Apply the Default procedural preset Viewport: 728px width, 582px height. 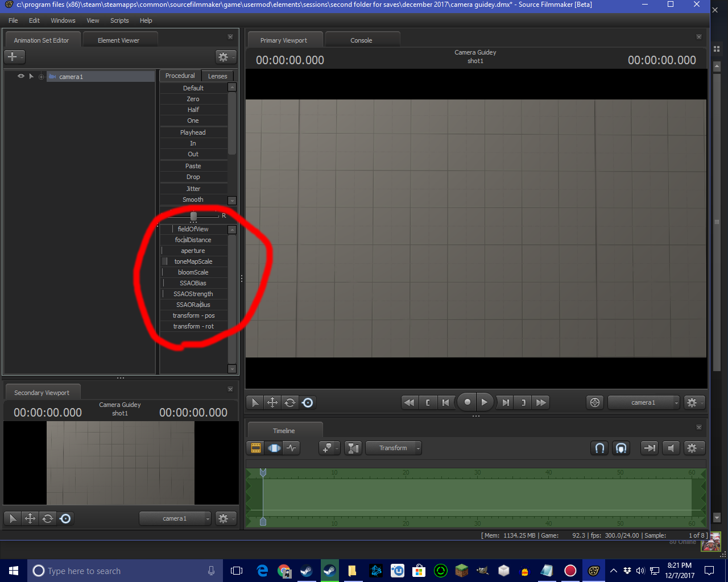click(193, 88)
